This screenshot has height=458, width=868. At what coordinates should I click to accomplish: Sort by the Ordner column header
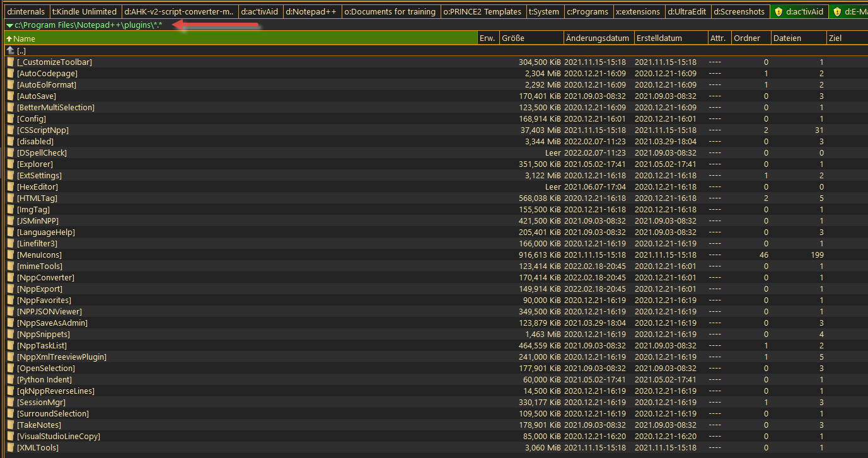751,38
